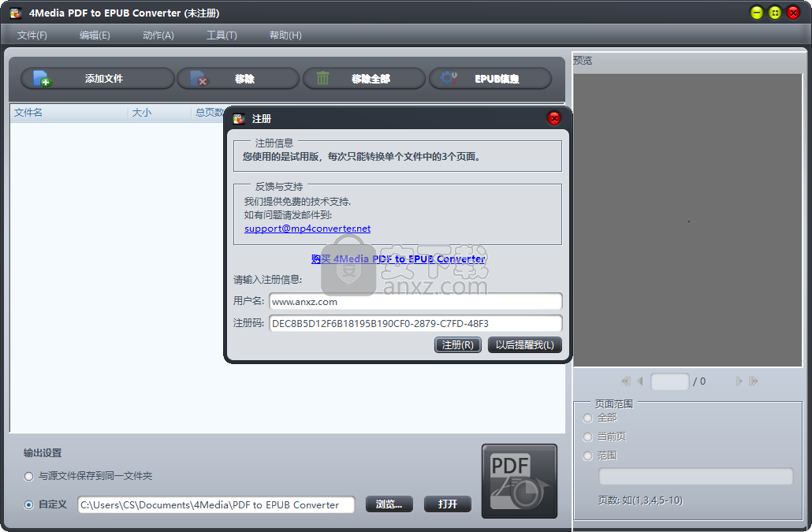Open the 编辑(E) menu
Screen dimensions: 812x532
pos(95,35)
